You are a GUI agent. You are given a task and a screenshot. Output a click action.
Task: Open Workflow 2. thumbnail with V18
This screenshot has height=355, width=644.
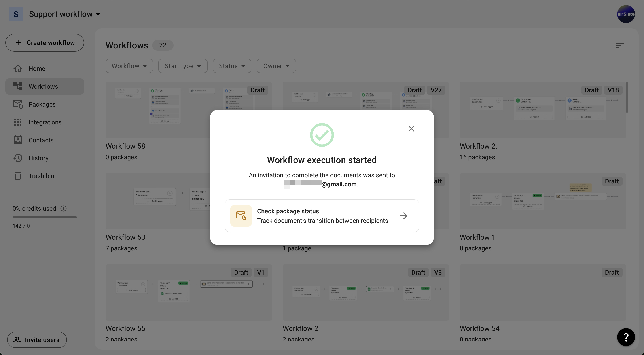[x=543, y=110]
